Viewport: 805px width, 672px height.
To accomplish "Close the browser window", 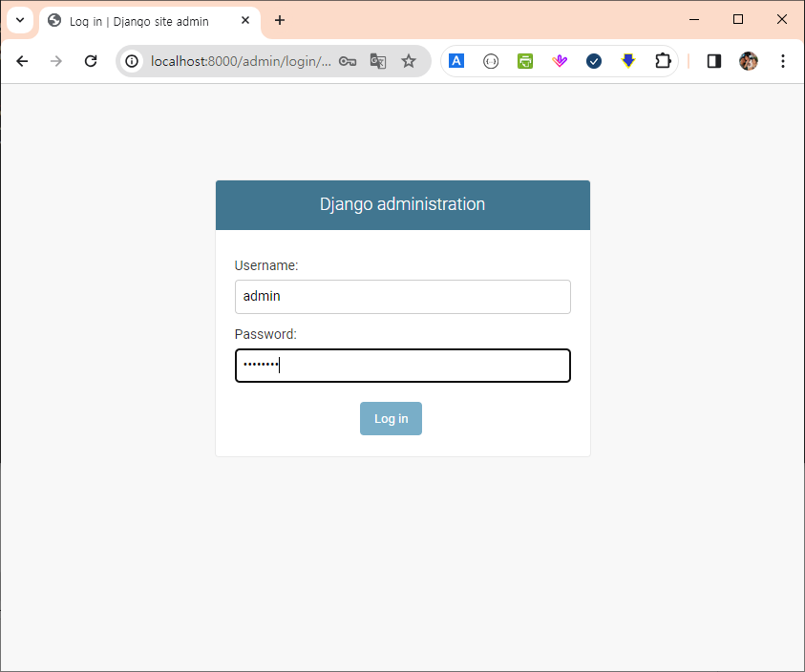I will click(x=782, y=19).
